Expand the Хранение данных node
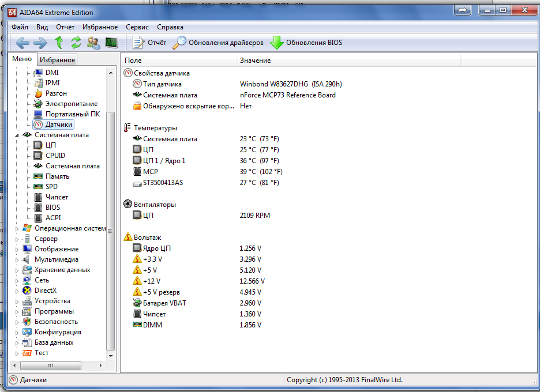The image size is (540, 392). tap(17, 270)
